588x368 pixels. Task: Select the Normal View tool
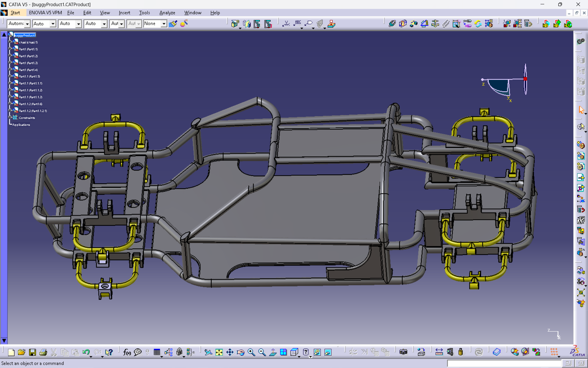(x=273, y=352)
